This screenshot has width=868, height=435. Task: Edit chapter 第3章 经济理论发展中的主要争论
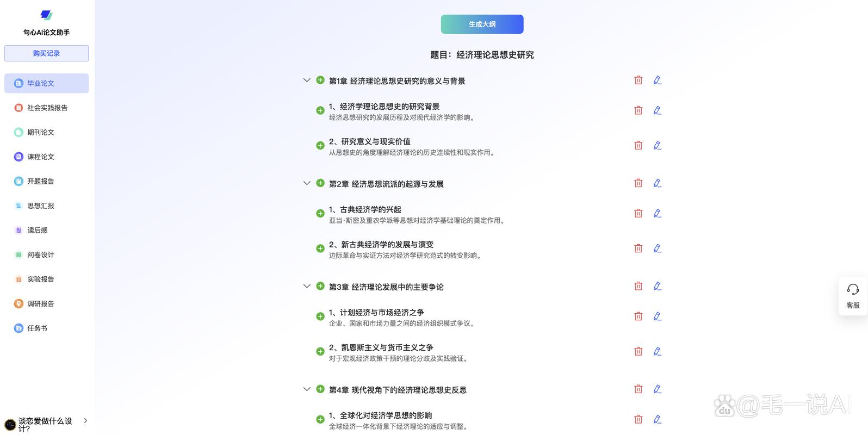[658, 286]
